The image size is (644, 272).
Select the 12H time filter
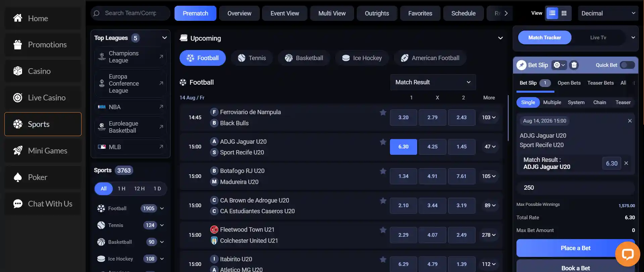click(139, 189)
